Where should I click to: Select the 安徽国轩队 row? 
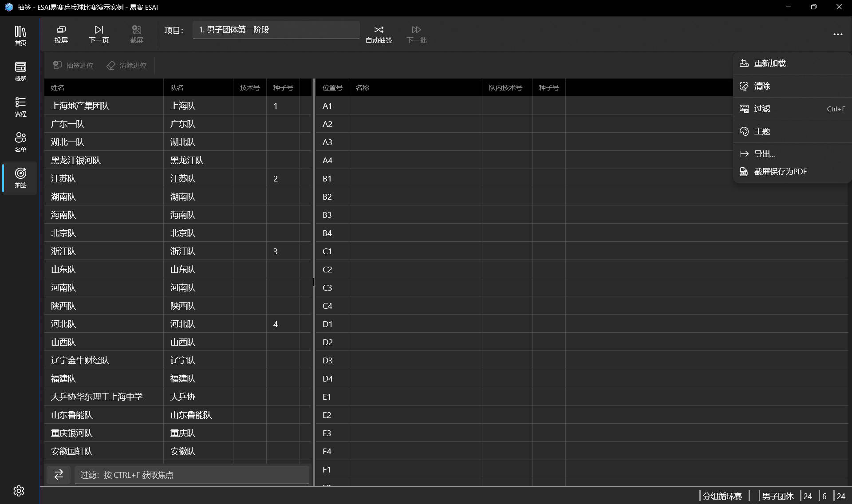pyautogui.click(x=178, y=451)
